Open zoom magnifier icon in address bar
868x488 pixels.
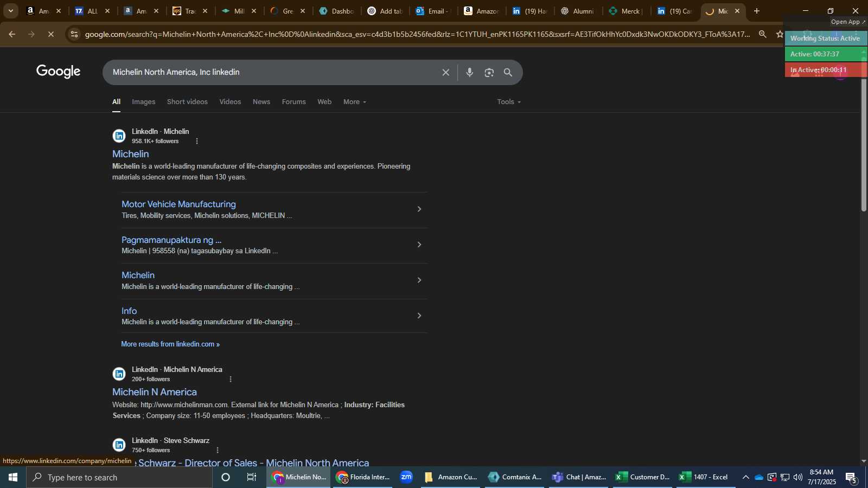tap(762, 34)
